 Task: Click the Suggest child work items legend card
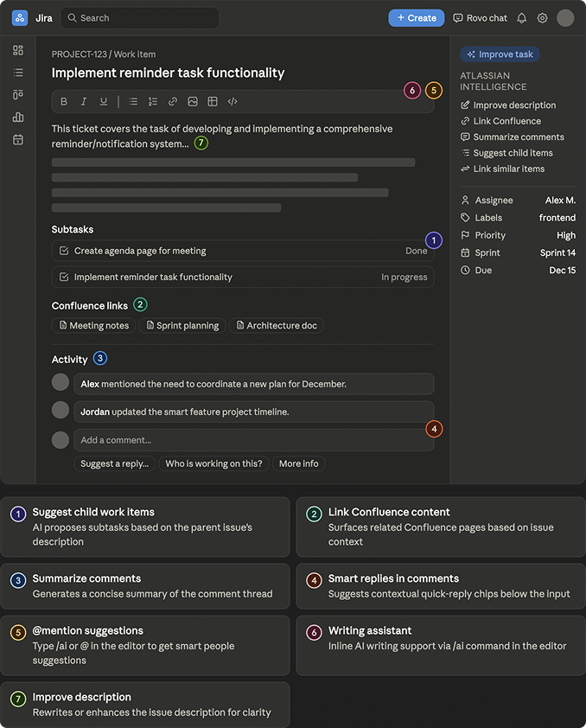(145, 527)
